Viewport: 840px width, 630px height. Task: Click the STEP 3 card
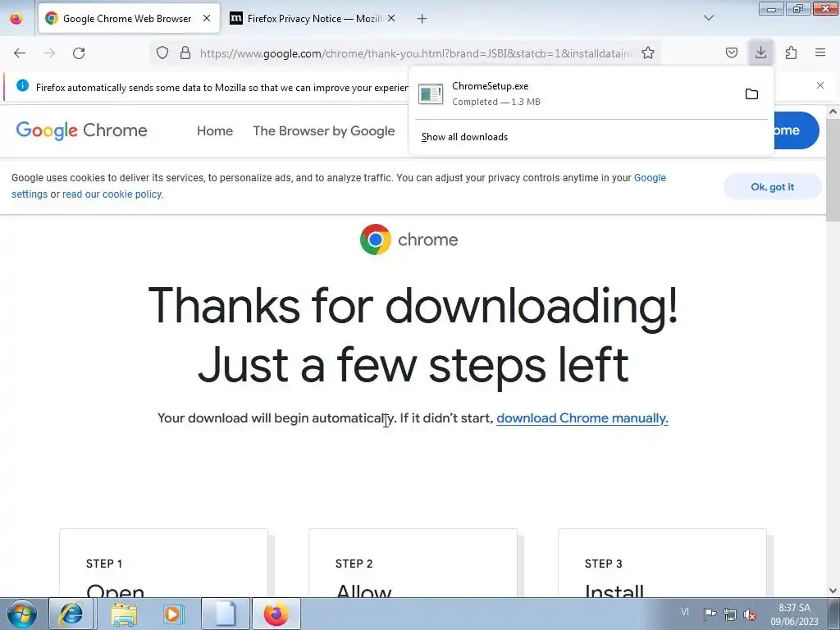click(662, 563)
